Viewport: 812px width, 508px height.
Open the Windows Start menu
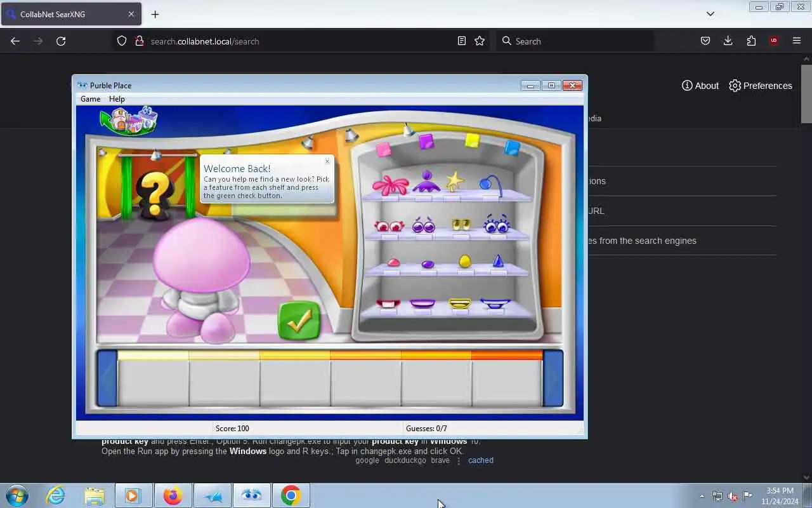(17, 495)
